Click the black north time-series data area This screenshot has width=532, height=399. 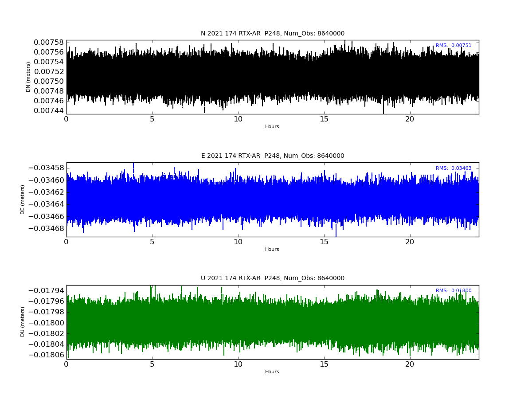click(x=272, y=78)
